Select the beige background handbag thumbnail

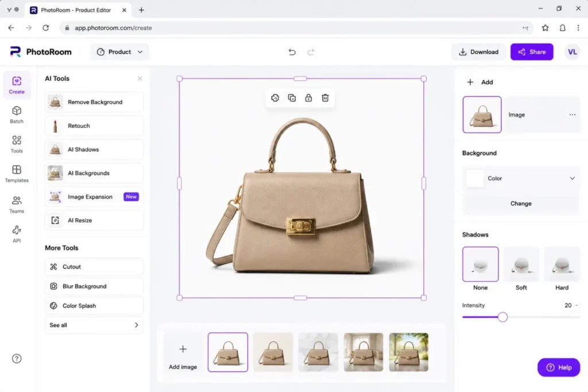coord(273,352)
